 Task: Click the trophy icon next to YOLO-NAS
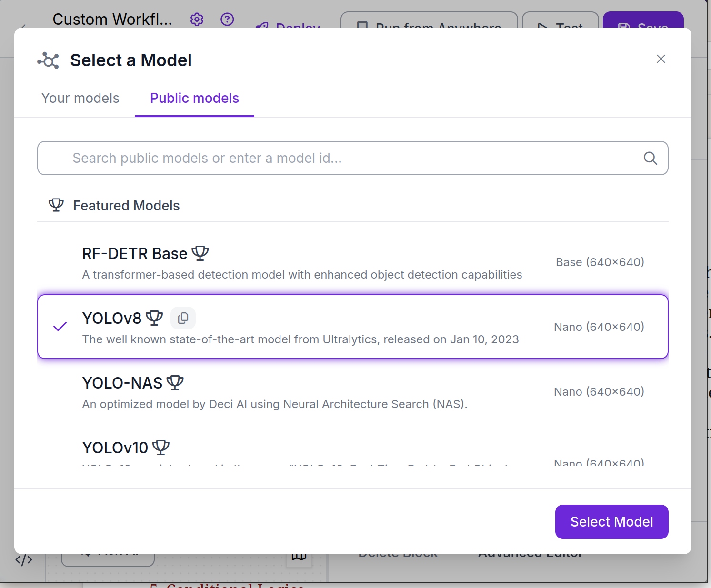(x=175, y=382)
